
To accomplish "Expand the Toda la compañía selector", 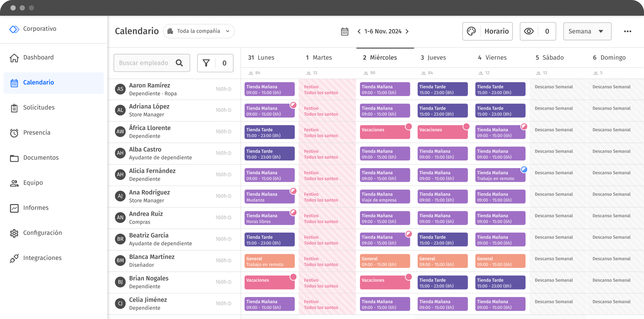I will pos(199,31).
